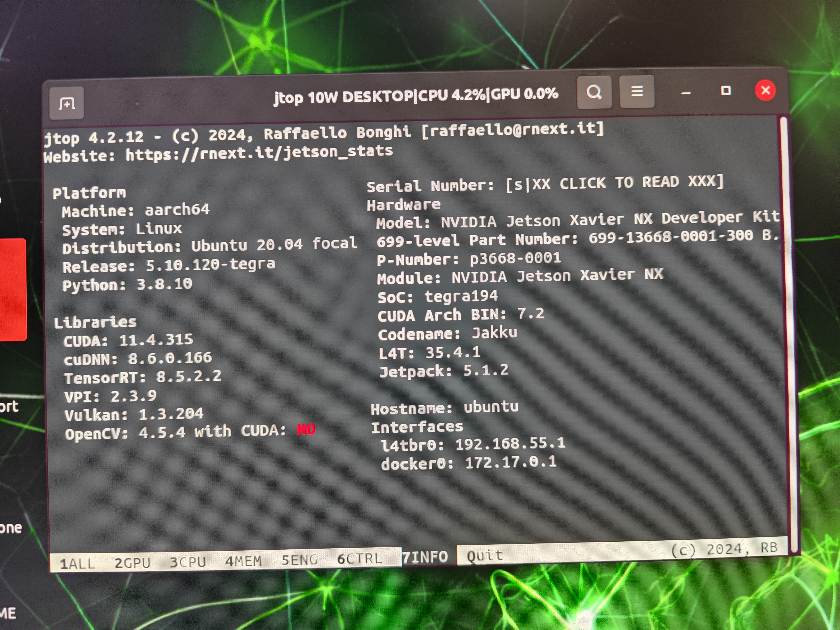This screenshot has width=840, height=630.
Task: Click the red NO CUDA indicator
Action: click(306, 429)
